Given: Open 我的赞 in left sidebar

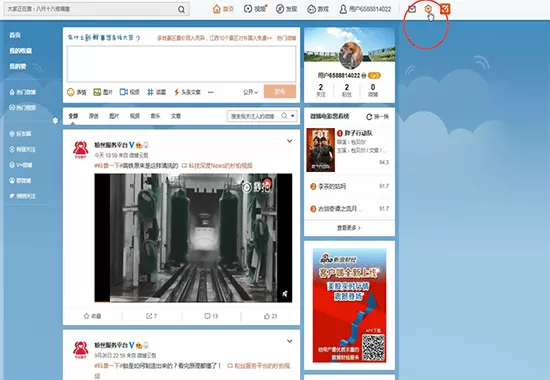Looking at the screenshot, I should (18, 66).
